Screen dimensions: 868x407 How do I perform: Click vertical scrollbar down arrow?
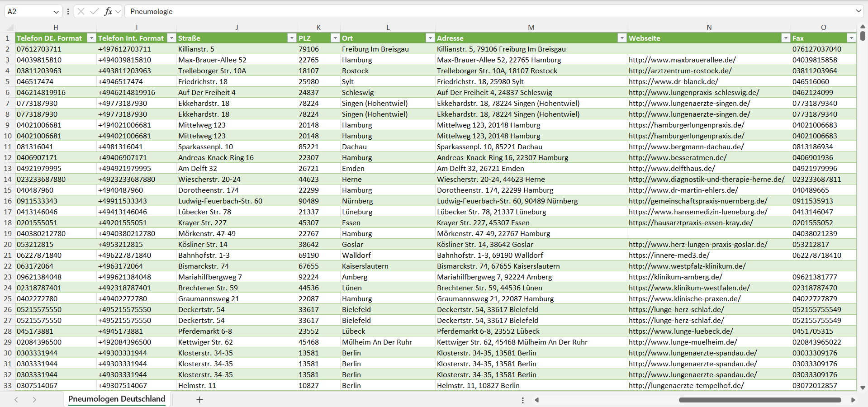click(x=863, y=388)
